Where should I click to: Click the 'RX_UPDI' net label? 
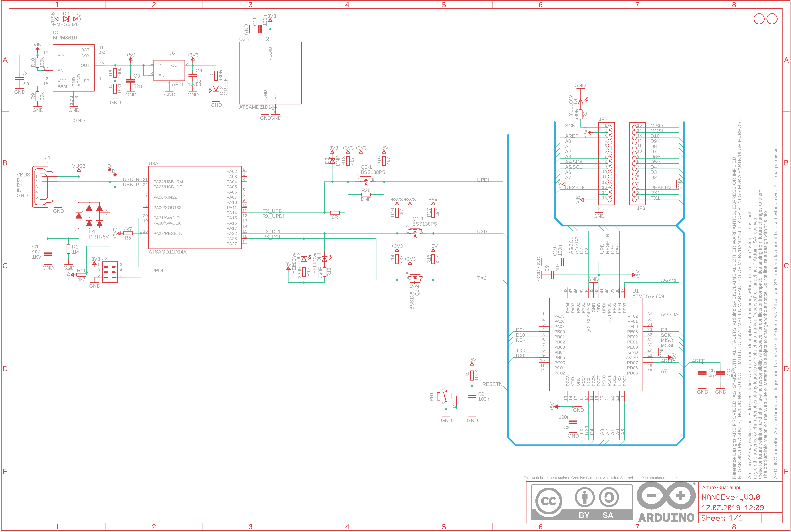coord(273,216)
